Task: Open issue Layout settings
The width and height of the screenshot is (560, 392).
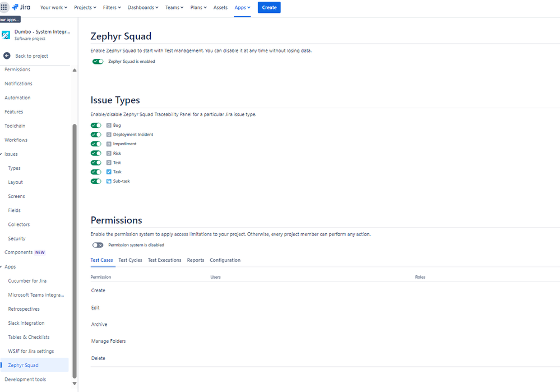Action: click(15, 182)
